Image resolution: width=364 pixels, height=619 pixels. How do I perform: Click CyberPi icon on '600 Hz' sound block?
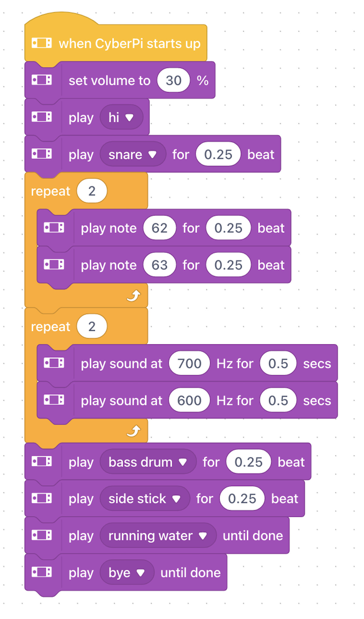click(54, 400)
